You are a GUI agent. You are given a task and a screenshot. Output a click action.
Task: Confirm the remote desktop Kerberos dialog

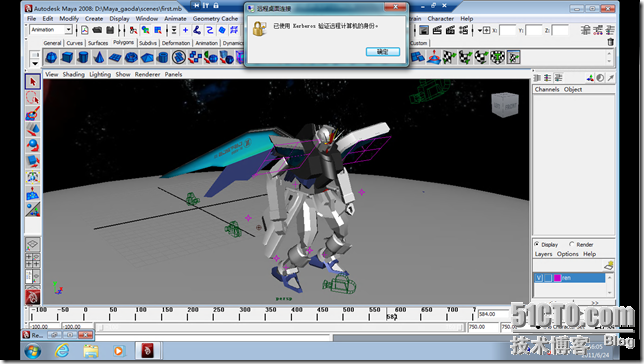[x=382, y=51]
